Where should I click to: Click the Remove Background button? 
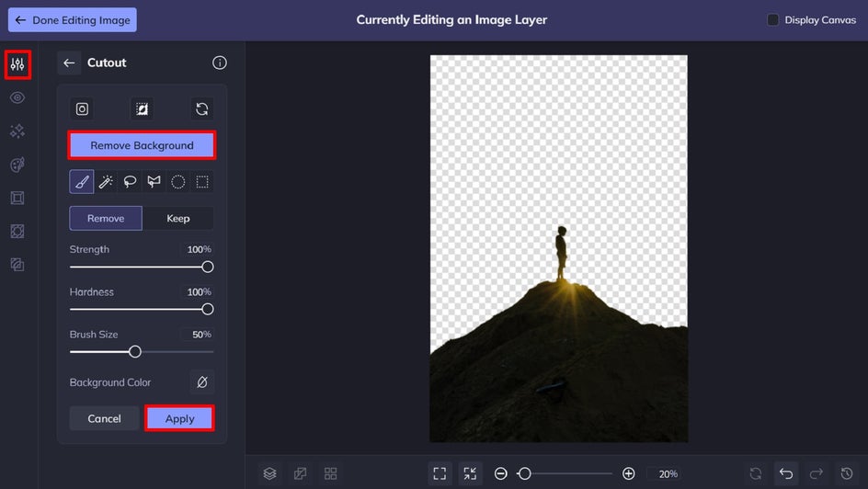(142, 145)
